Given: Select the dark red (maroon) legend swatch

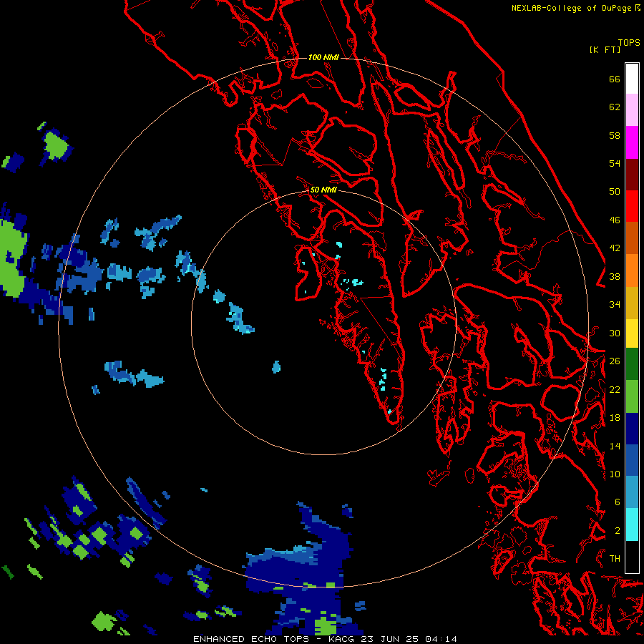Looking at the screenshot, I should [632, 174].
